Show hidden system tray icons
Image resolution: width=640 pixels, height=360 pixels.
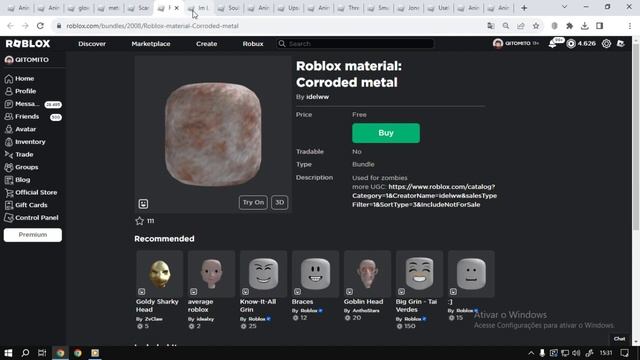[x=531, y=353]
